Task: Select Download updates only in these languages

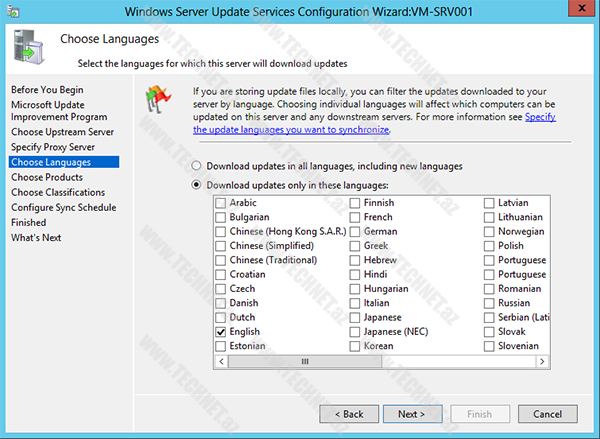Action: tap(196, 185)
